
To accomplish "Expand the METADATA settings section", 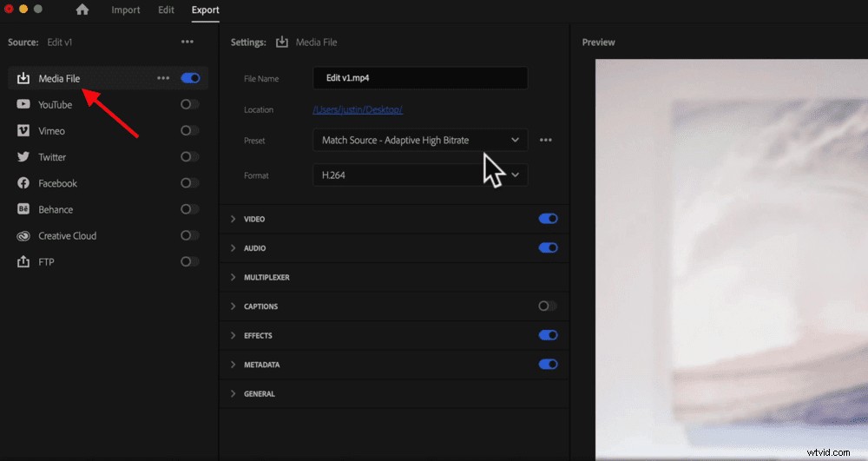I will 233,365.
